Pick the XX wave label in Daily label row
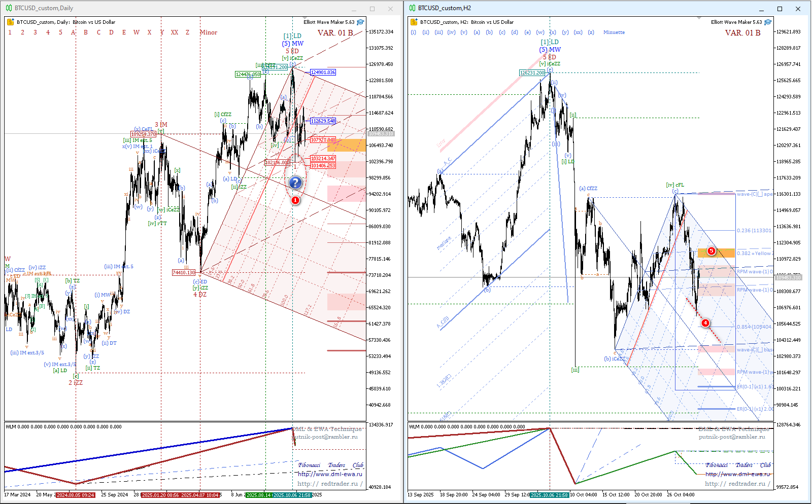812x504 pixels. tap(175, 32)
